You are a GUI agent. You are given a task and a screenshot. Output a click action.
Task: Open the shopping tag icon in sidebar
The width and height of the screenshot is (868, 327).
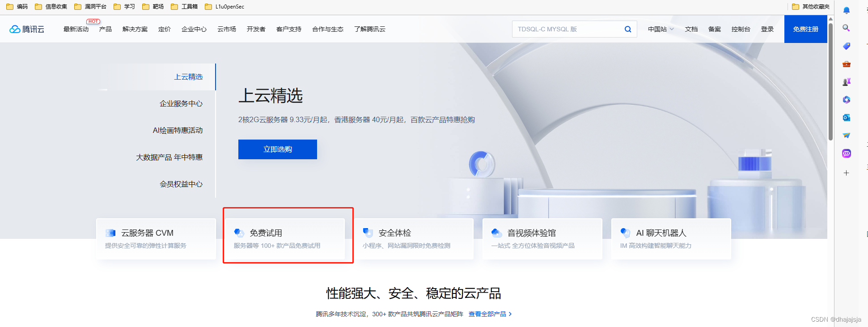(x=846, y=46)
